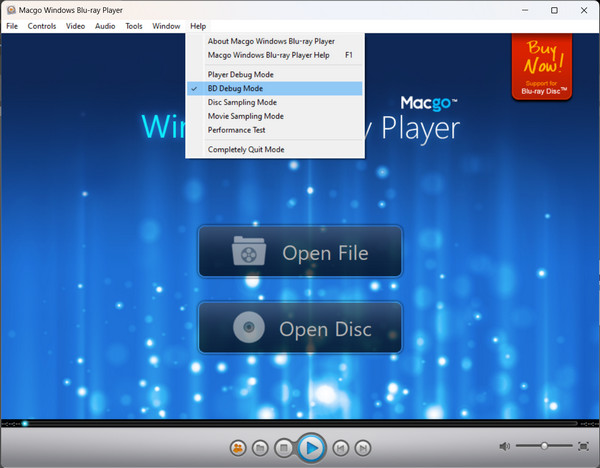Toggle full screen icon at bottom right
Image resolution: width=600 pixels, height=468 pixels.
(583, 446)
